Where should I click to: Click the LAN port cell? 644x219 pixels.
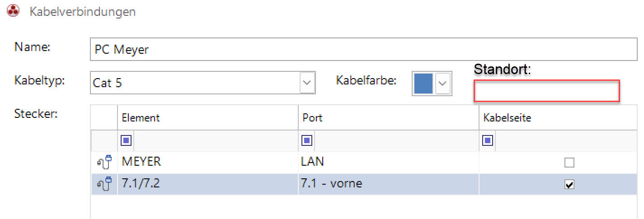pyautogui.click(x=389, y=163)
